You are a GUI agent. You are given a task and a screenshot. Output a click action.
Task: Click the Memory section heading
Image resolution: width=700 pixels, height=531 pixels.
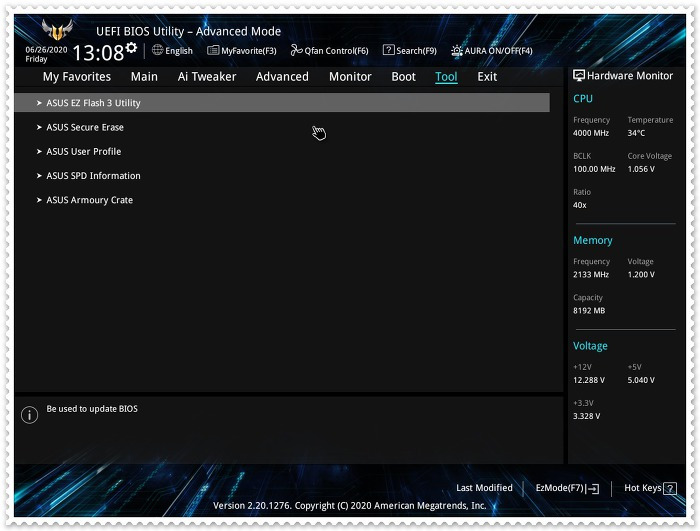click(592, 240)
